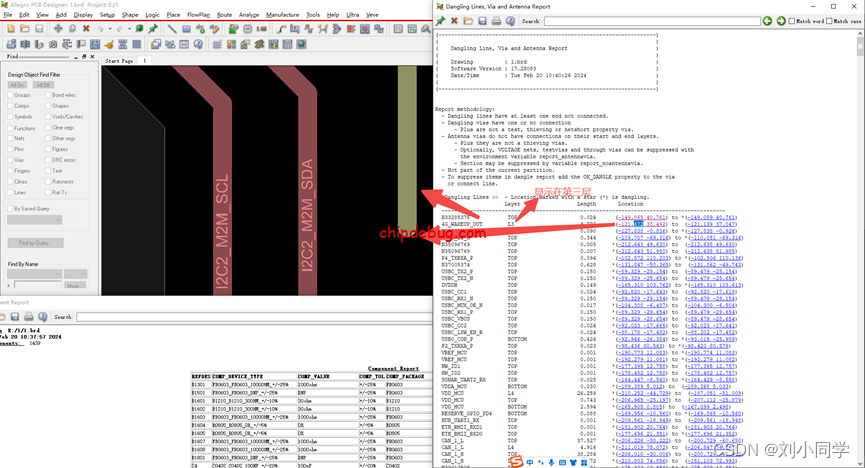Click the All On button
865x468 pixels.
coord(17,85)
